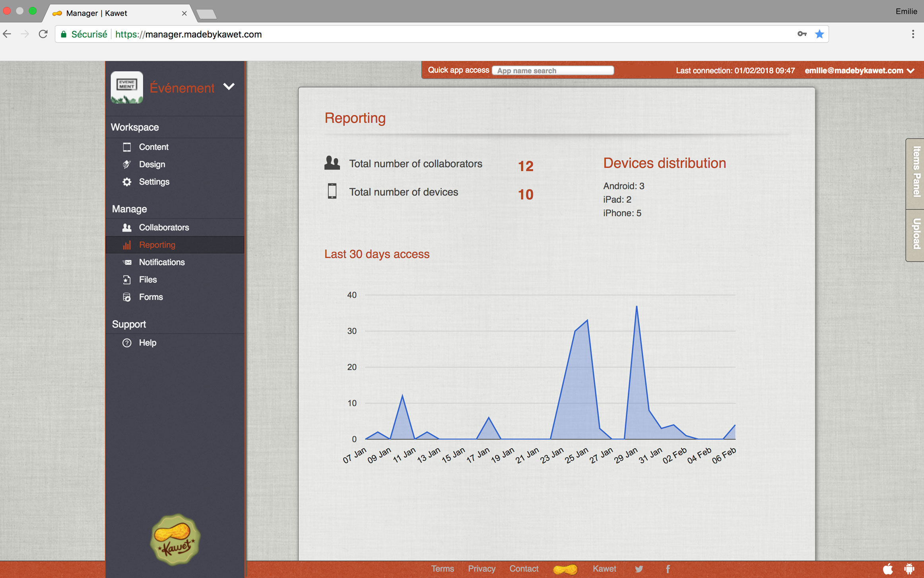
Task: Open the Design pencil icon
Action: coord(126,164)
